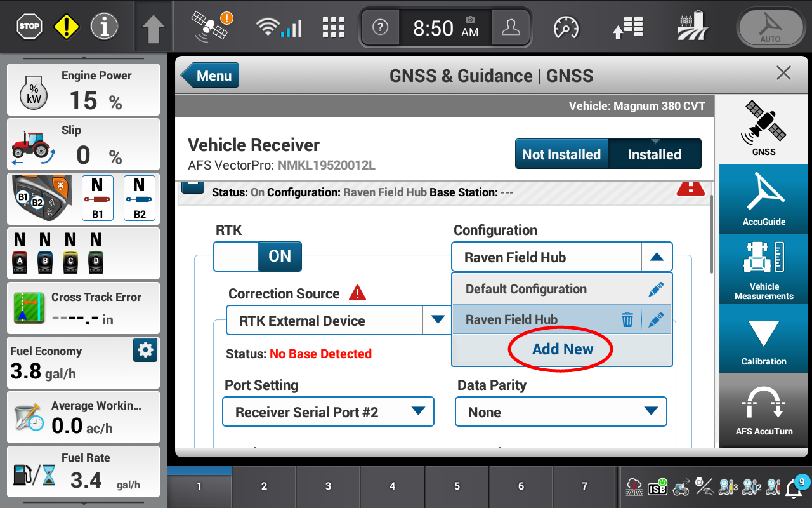Click the camera or hand crossed status icon
Viewport: 812px width, 508px height.
[x=704, y=487]
